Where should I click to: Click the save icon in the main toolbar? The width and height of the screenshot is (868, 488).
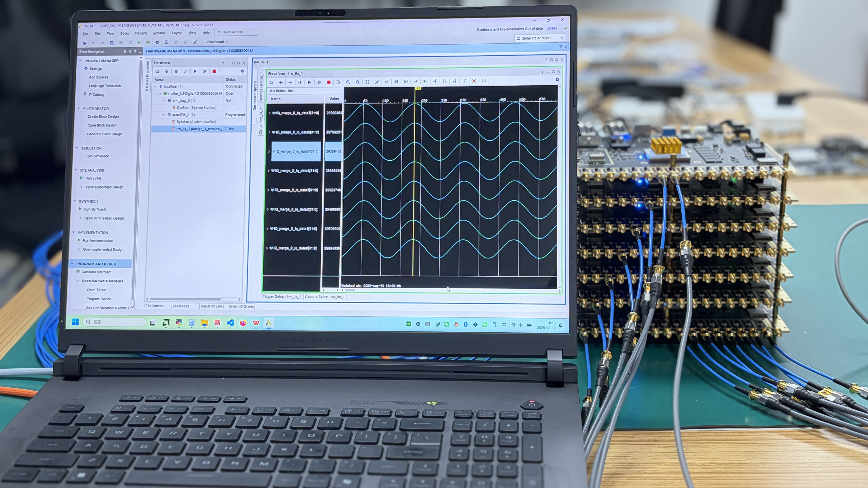(x=112, y=43)
